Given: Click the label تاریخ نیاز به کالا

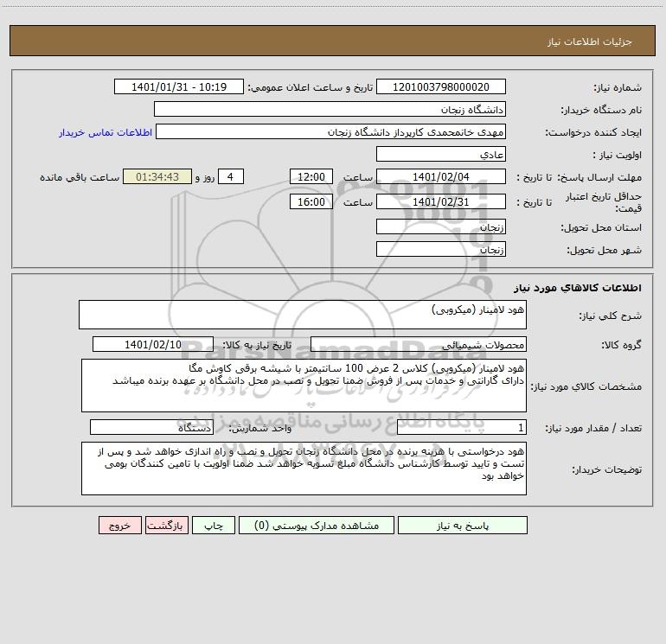Looking at the screenshot, I should coord(257,345).
